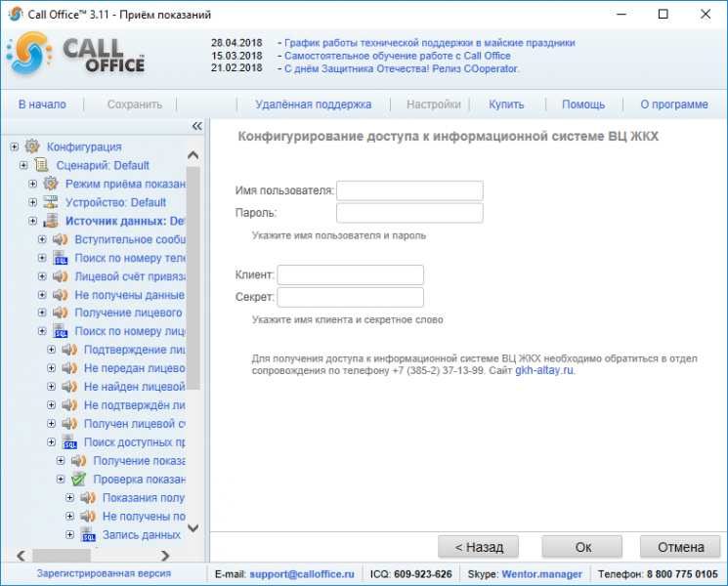Click the vertical scrollbar thumb in tree

193,277
